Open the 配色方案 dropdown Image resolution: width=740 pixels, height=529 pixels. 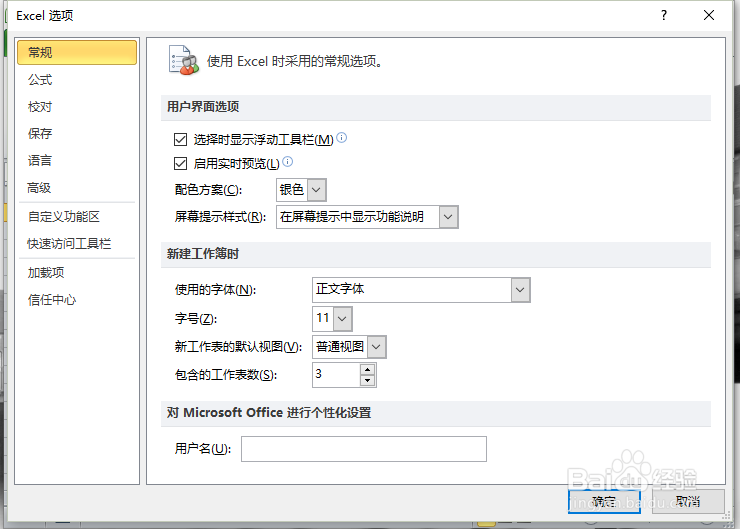point(316,190)
